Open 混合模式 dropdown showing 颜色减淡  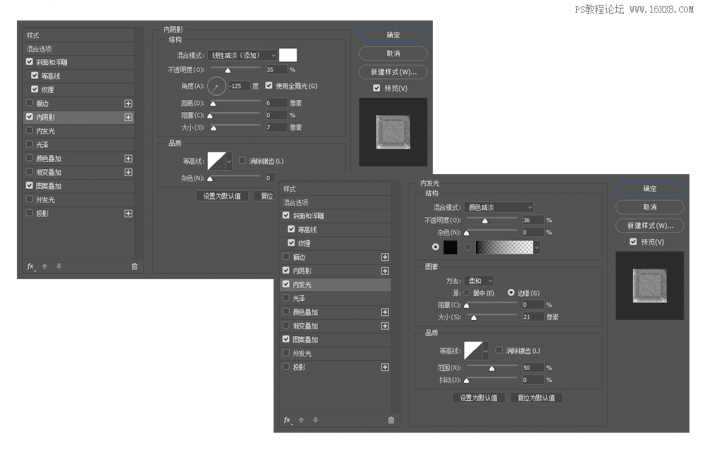click(499, 207)
